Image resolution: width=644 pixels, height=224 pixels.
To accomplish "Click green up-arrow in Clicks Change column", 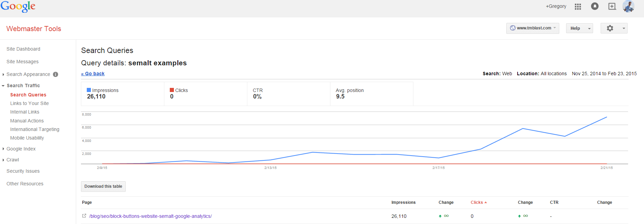I will pos(519,216).
